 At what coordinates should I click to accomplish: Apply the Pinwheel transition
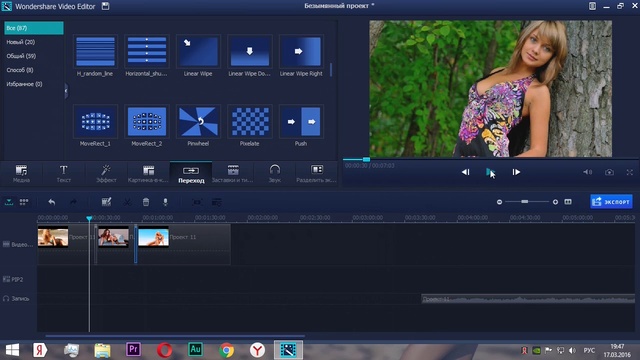[x=198, y=122]
